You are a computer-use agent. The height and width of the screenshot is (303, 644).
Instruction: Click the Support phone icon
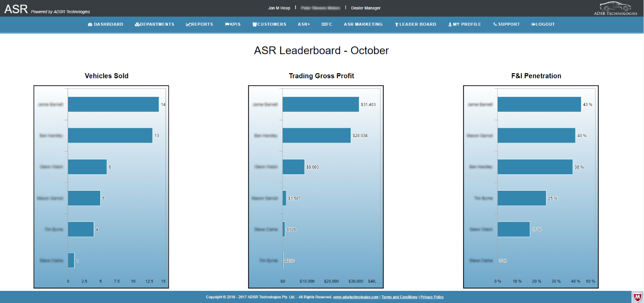[495, 24]
